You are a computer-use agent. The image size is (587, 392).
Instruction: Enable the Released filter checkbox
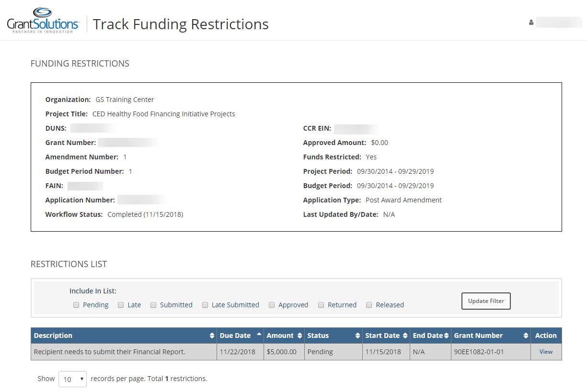(x=369, y=305)
